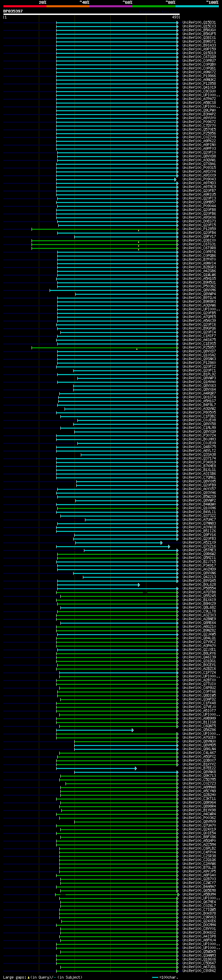The image size is (222, 980).
Task: Select hit UniRef100_A9PI59
Action: point(199,49)
